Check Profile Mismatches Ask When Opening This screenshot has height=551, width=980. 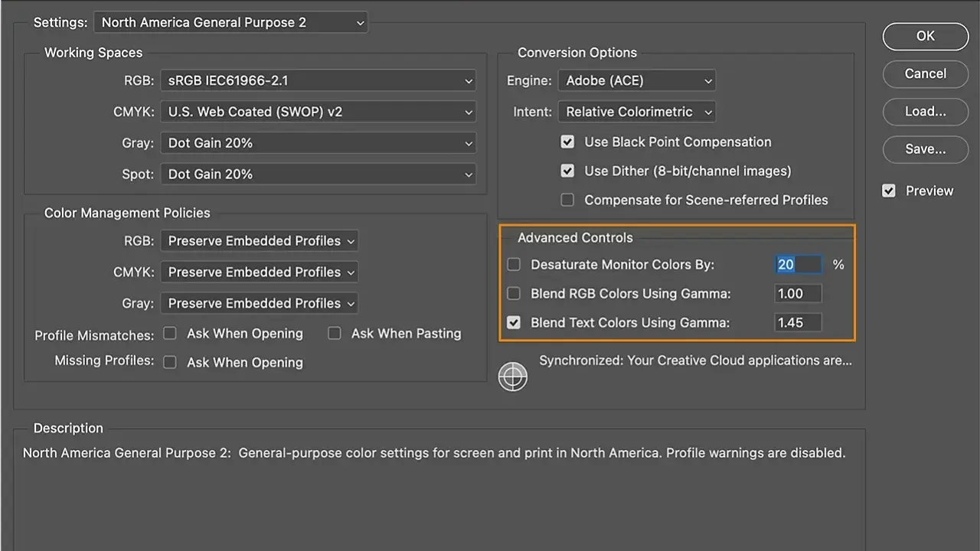click(170, 333)
